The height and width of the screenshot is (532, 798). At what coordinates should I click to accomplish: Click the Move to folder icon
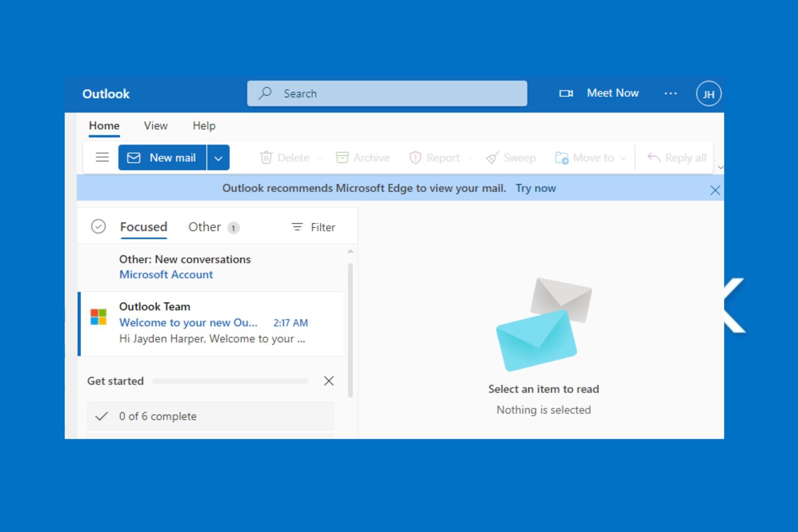[x=561, y=158]
